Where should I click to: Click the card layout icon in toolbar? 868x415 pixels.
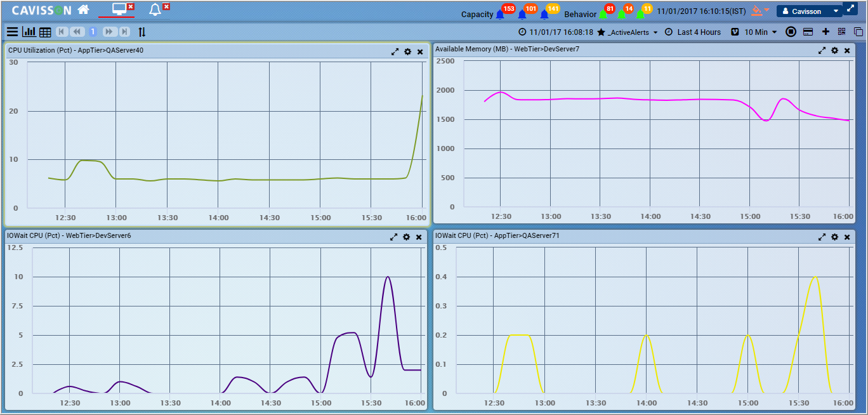(808, 32)
